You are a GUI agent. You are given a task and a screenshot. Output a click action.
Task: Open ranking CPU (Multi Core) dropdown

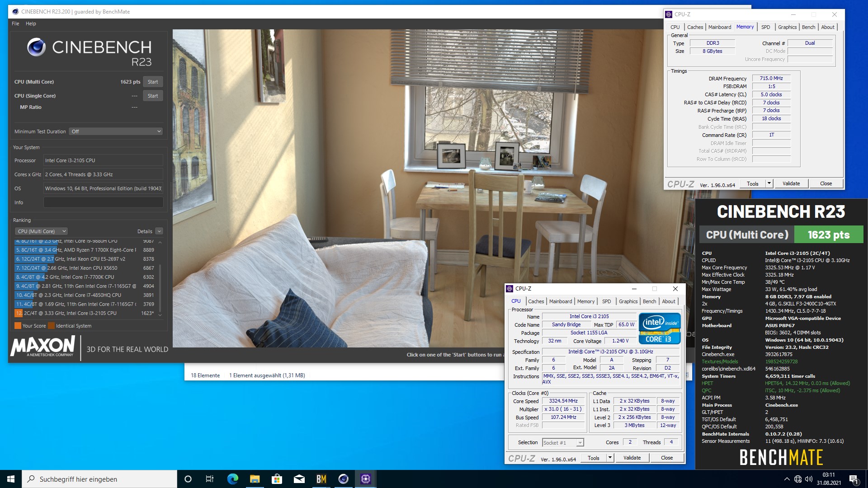click(41, 231)
